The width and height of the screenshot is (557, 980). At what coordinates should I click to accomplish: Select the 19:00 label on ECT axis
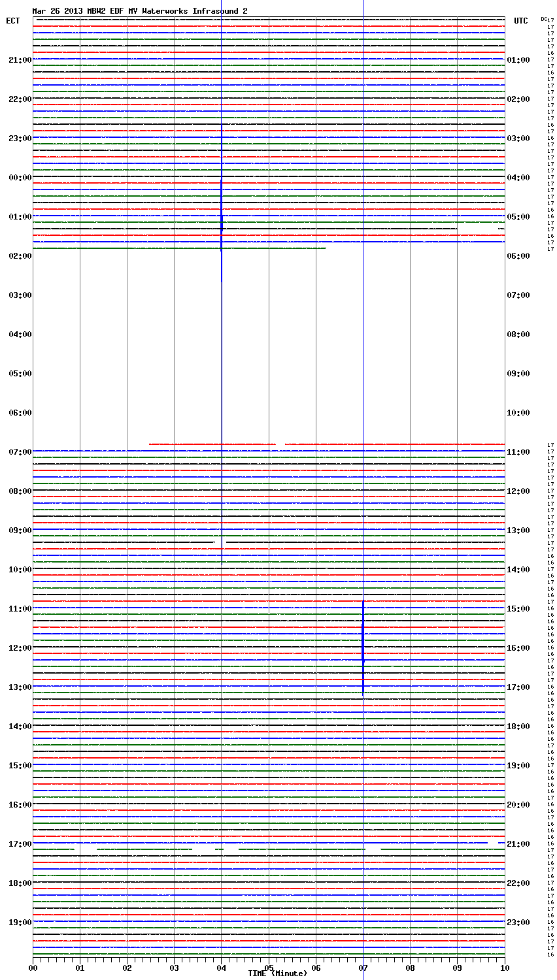[x=20, y=923]
